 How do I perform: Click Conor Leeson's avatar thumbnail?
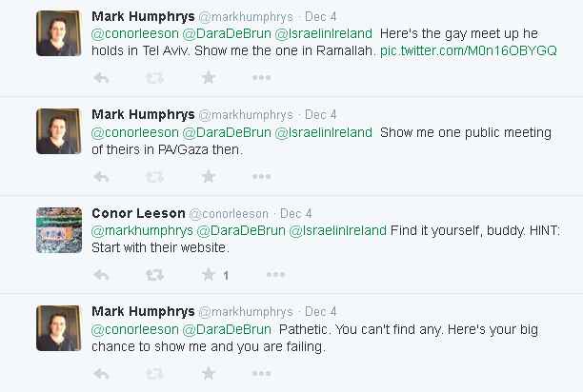point(58,229)
